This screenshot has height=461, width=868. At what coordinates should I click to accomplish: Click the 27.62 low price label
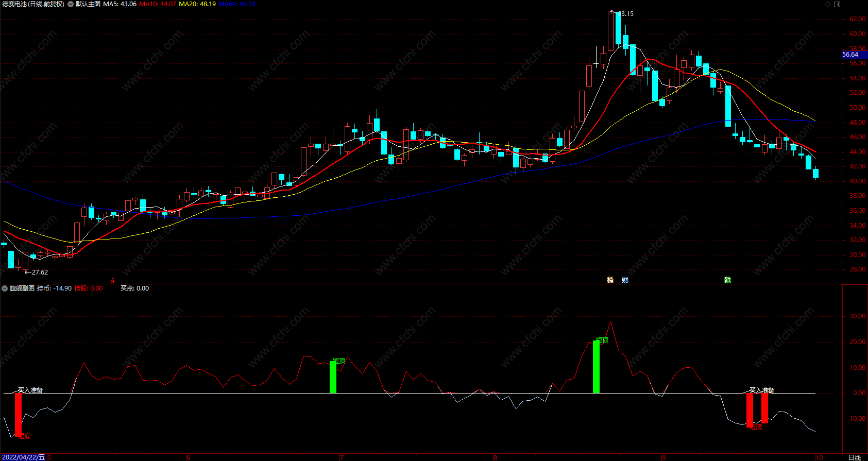pos(40,272)
